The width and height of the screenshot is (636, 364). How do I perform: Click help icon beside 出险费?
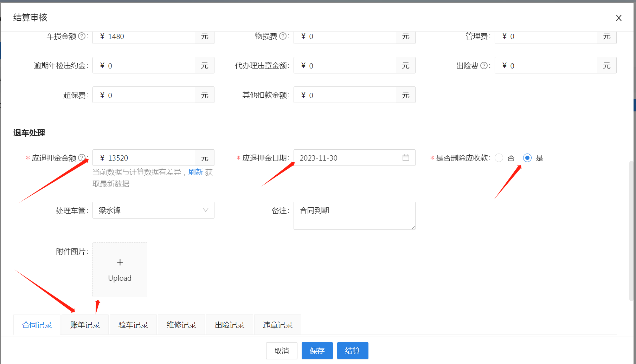point(484,66)
